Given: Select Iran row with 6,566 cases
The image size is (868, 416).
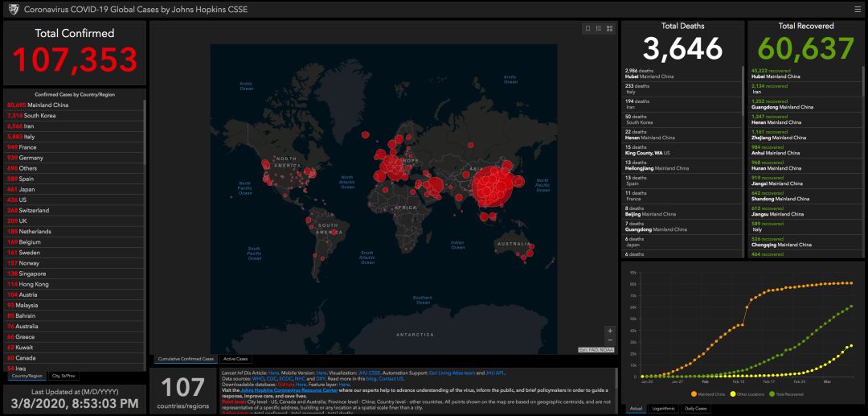Looking at the screenshot, I should (74, 126).
